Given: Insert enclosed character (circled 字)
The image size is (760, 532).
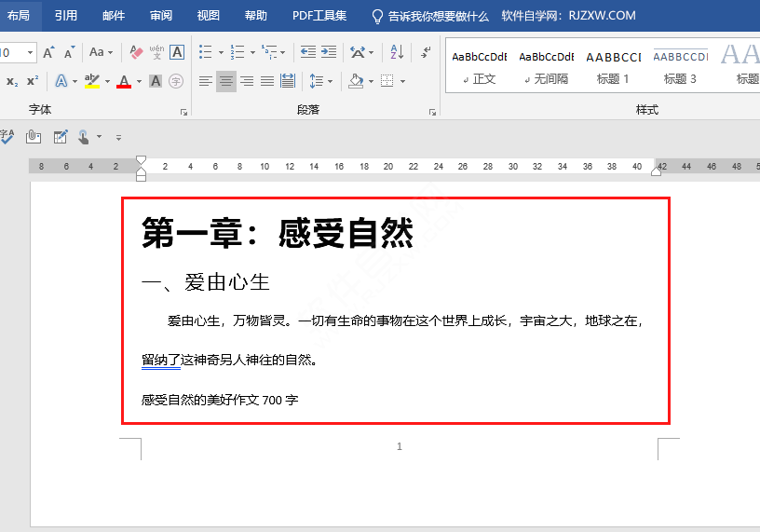Looking at the screenshot, I should [x=175, y=81].
